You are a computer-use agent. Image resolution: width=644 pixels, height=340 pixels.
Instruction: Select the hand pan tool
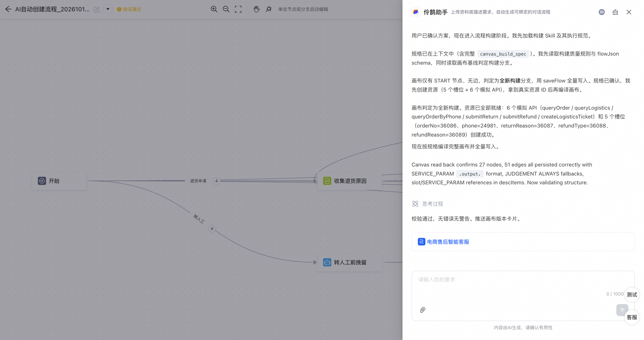256,9
